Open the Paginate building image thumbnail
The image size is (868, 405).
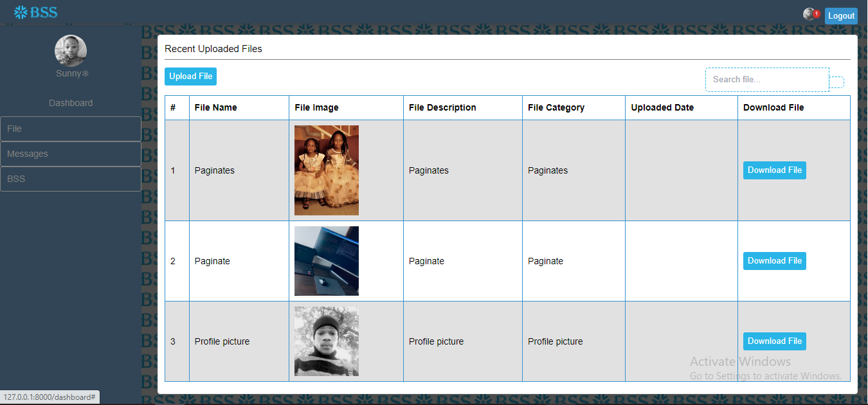pyautogui.click(x=327, y=261)
